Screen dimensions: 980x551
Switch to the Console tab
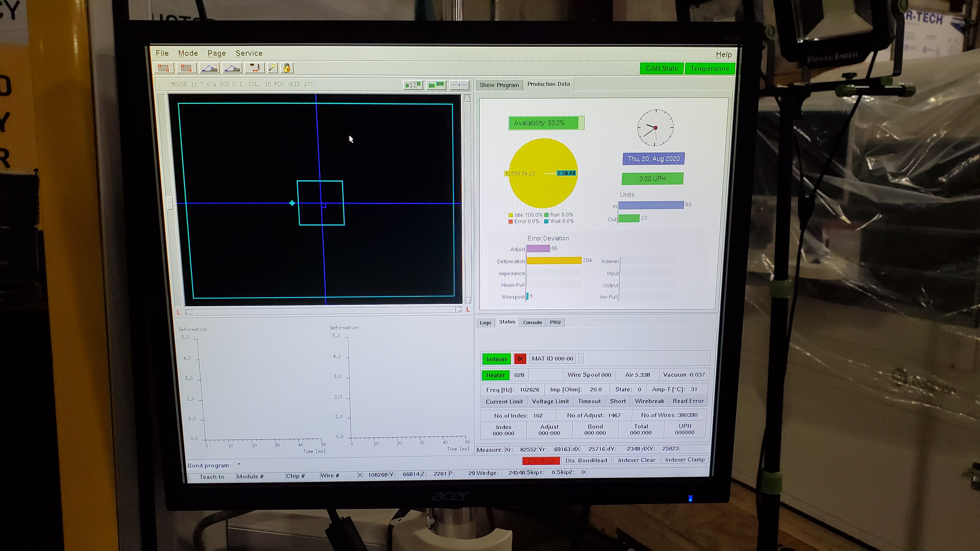click(x=532, y=322)
